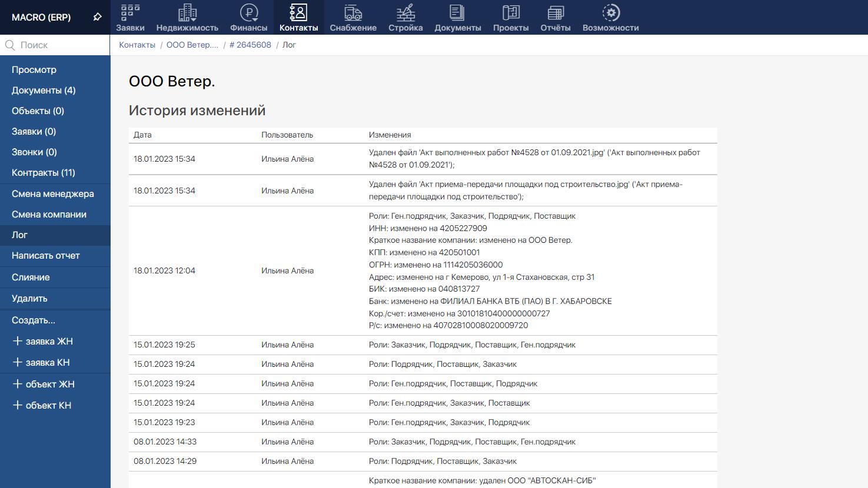Open the Возможности gear icon
The image size is (868, 488).
click(x=610, y=13)
